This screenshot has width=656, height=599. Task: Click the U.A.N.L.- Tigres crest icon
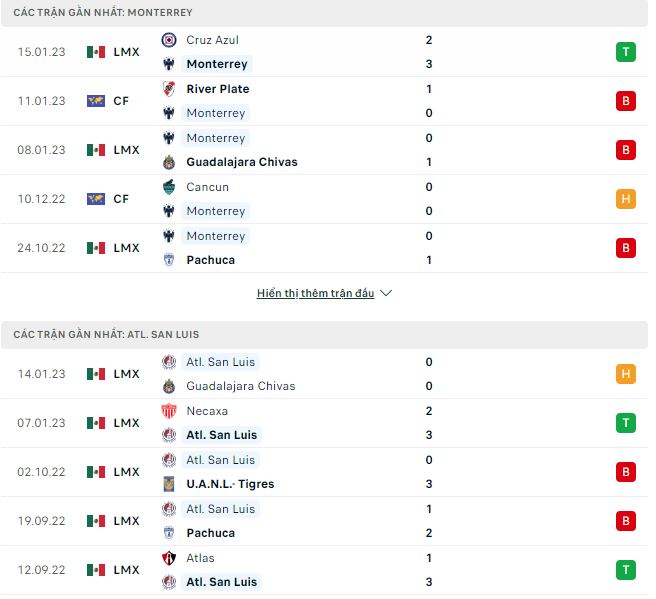(169, 484)
